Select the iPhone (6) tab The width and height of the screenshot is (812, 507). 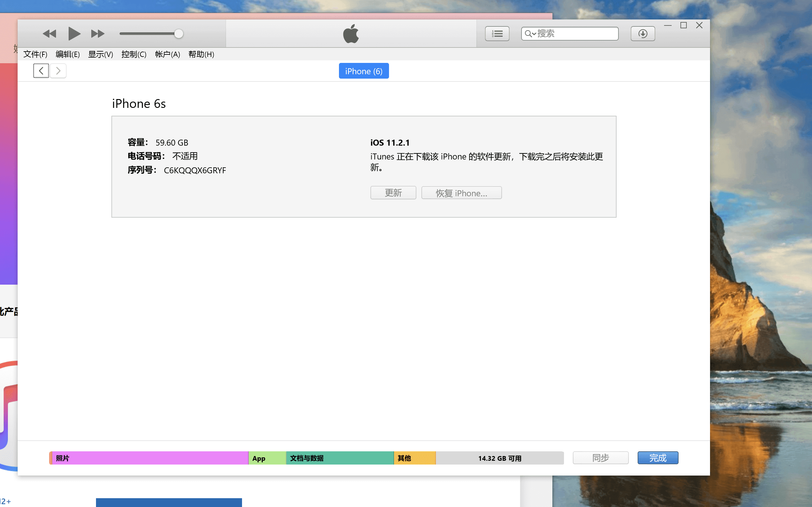[364, 71]
